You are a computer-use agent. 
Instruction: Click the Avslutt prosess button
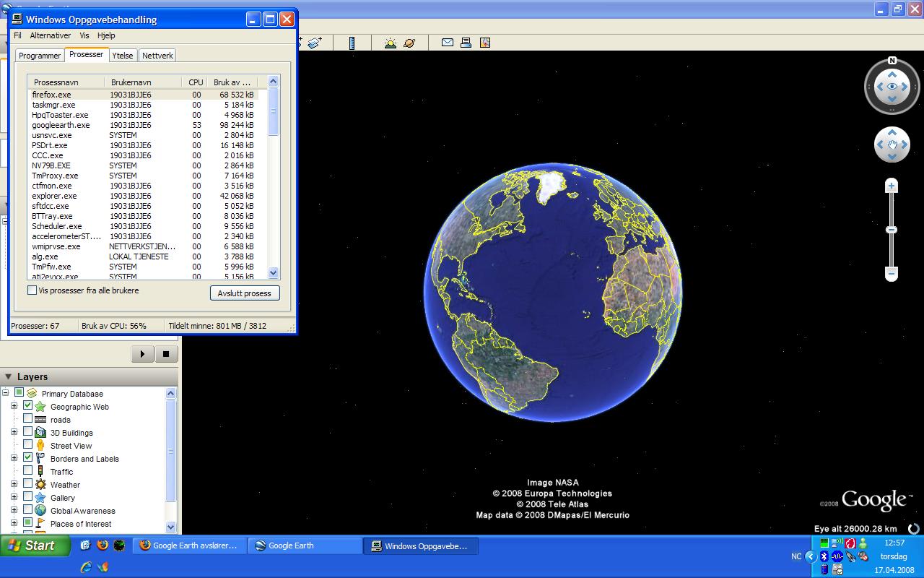[x=245, y=293]
